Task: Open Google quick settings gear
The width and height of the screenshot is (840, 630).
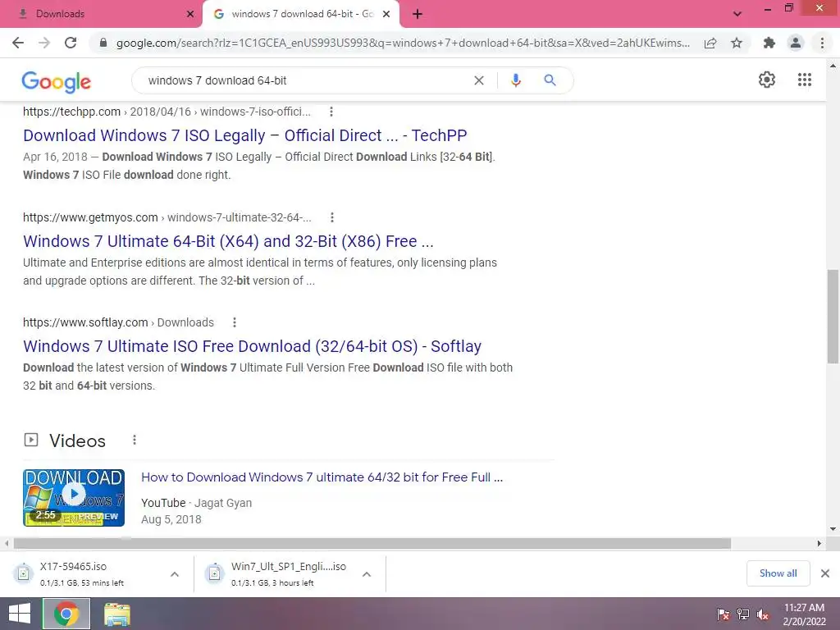Action: (x=767, y=80)
